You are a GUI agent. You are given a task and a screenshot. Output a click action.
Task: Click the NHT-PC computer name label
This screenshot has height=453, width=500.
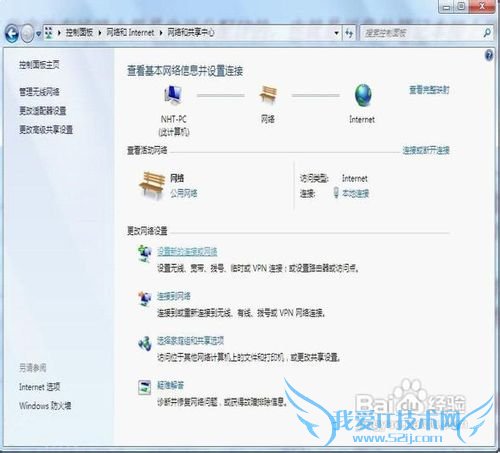pyautogui.click(x=173, y=119)
